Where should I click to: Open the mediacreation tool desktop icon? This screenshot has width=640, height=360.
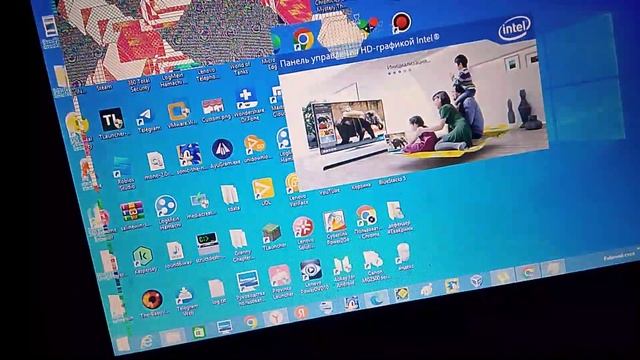(200, 201)
